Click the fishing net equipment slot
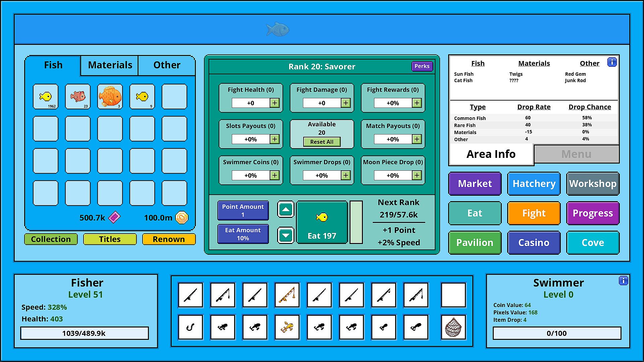 (x=453, y=327)
